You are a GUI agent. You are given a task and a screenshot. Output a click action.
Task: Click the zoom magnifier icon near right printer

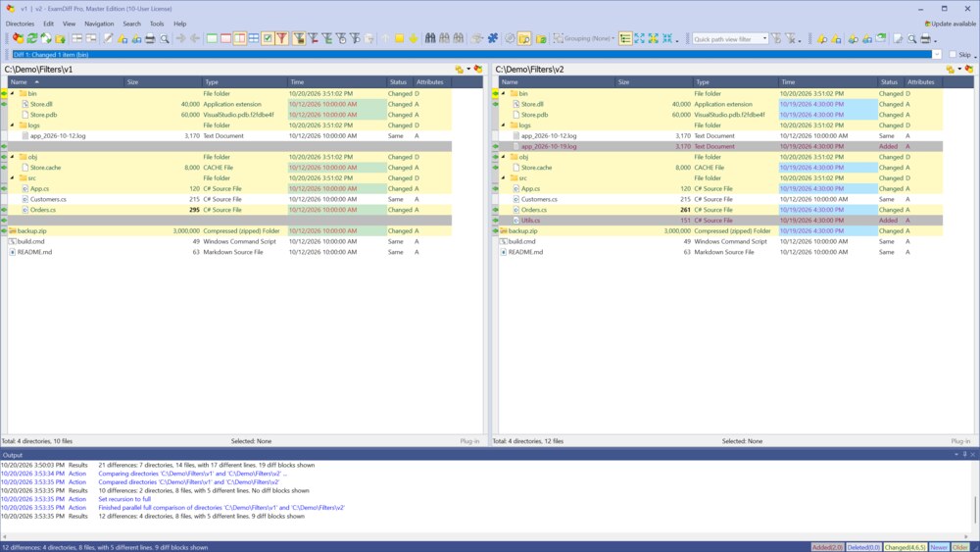click(x=911, y=39)
